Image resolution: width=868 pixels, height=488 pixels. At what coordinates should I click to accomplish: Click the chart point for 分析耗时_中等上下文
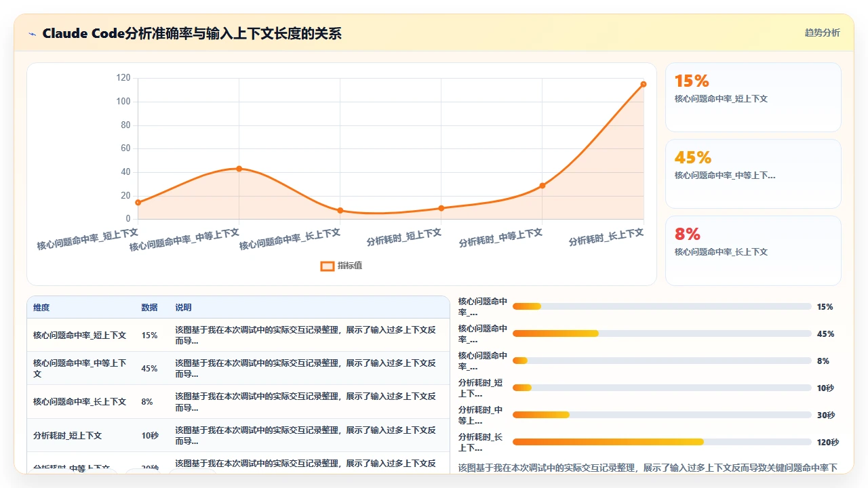[x=542, y=186]
